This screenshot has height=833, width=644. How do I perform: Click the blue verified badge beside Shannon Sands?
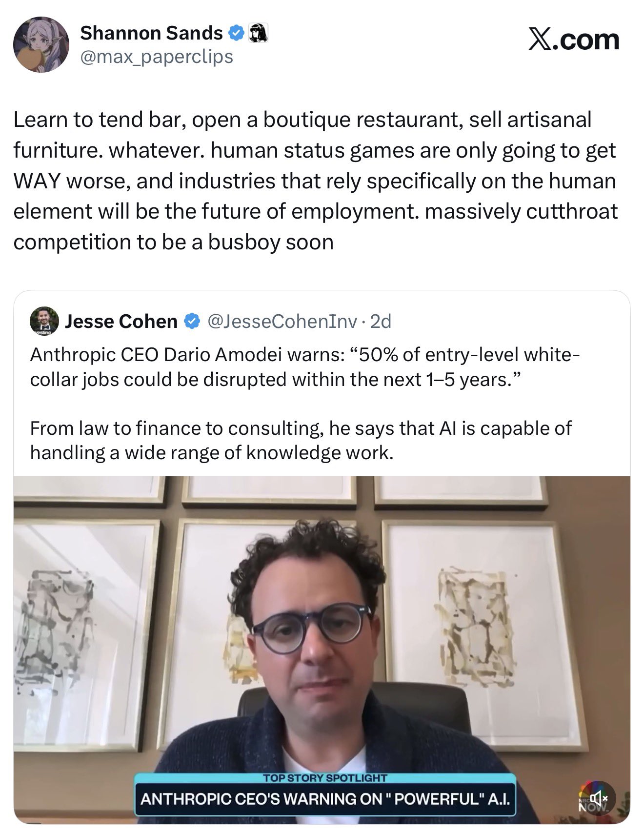(237, 33)
